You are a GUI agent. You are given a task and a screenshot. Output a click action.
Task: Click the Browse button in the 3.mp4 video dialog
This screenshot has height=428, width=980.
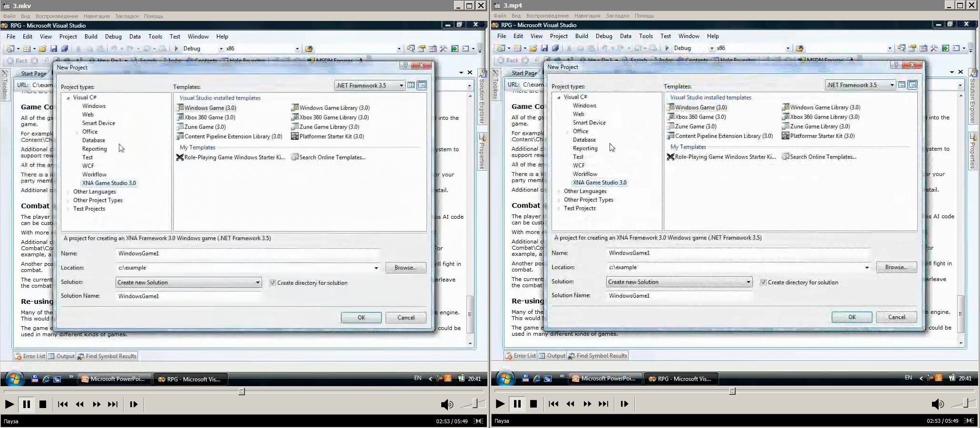[x=896, y=267]
